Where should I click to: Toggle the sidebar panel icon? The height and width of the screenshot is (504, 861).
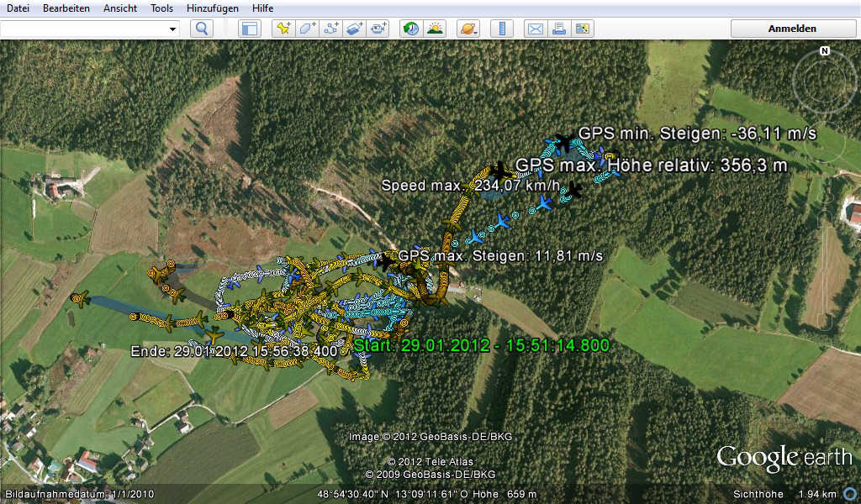coord(250,29)
